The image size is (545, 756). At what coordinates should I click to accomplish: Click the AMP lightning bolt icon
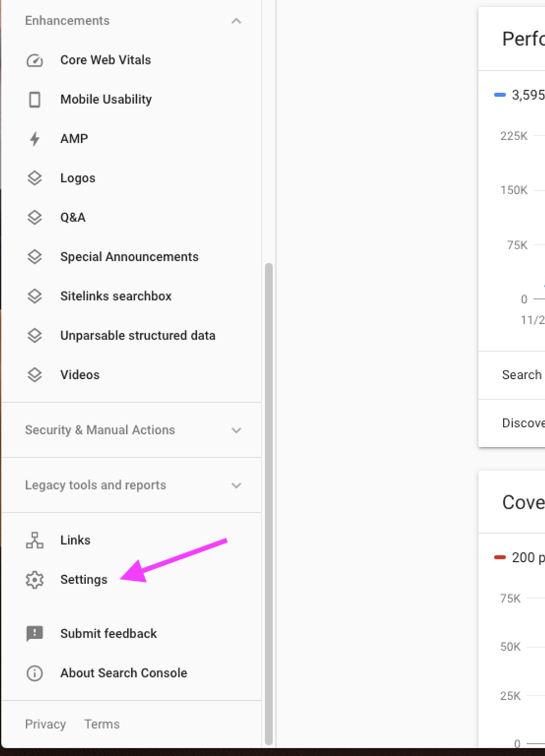click(34, 139)
